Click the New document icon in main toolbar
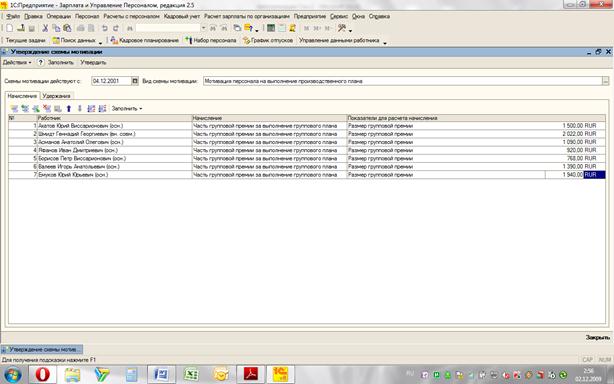The image size is (614, 384). click(10, 28)
